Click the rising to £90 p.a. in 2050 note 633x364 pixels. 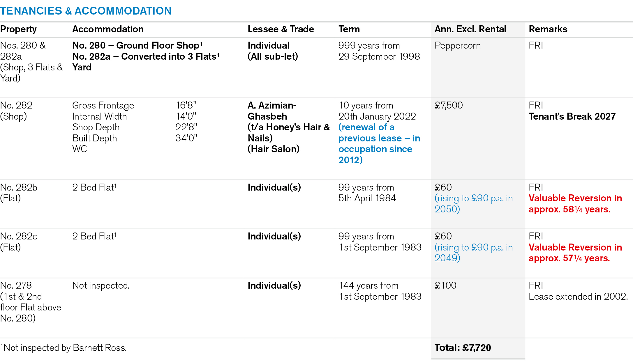473,204
